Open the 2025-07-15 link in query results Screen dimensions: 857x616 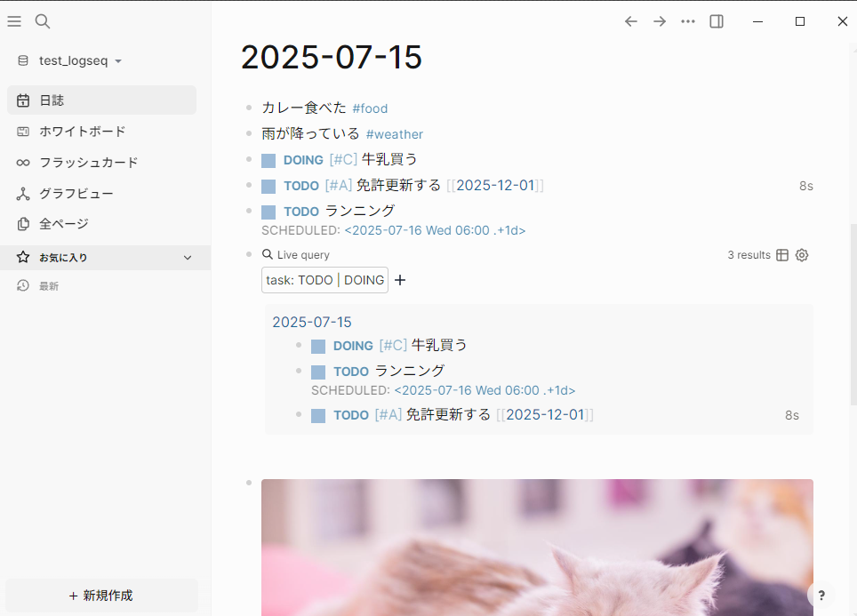tap(311, 322)
